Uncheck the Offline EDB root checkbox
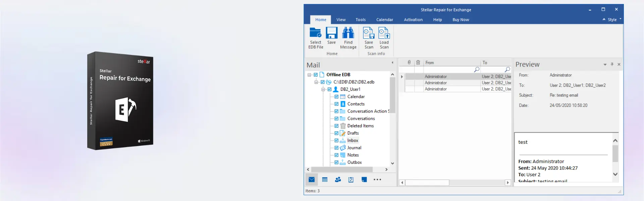The width and height of the screenshot is (644, 201). (x=316, y=75)
